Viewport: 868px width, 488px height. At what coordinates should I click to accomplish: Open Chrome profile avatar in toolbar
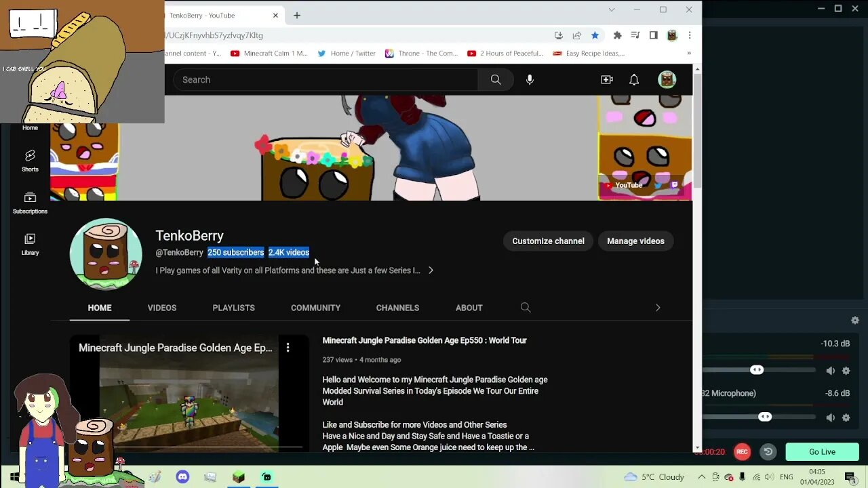point(672,35)
